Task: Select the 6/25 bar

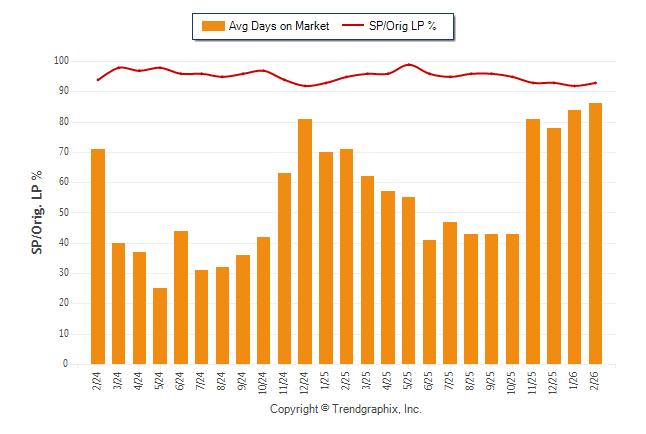Action: [430, 302]
